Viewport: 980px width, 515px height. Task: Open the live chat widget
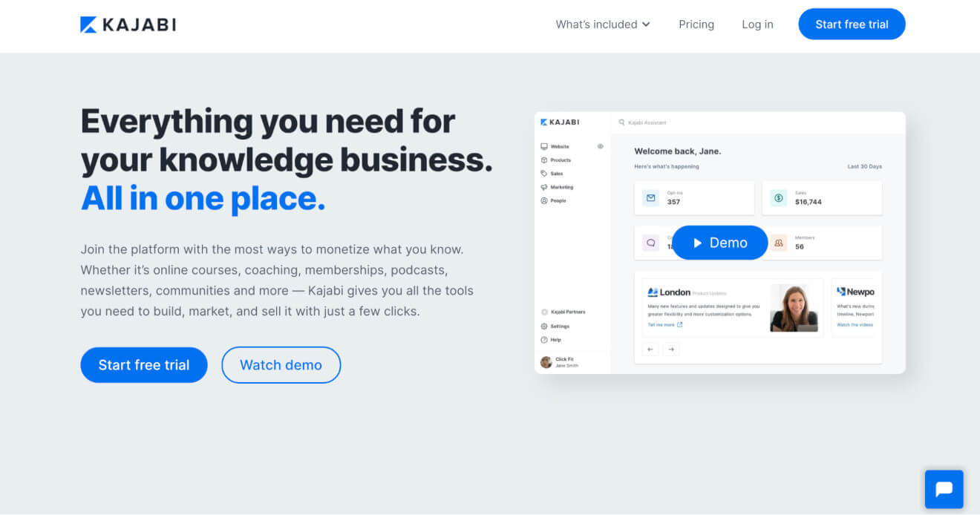[x=944, y=489]
